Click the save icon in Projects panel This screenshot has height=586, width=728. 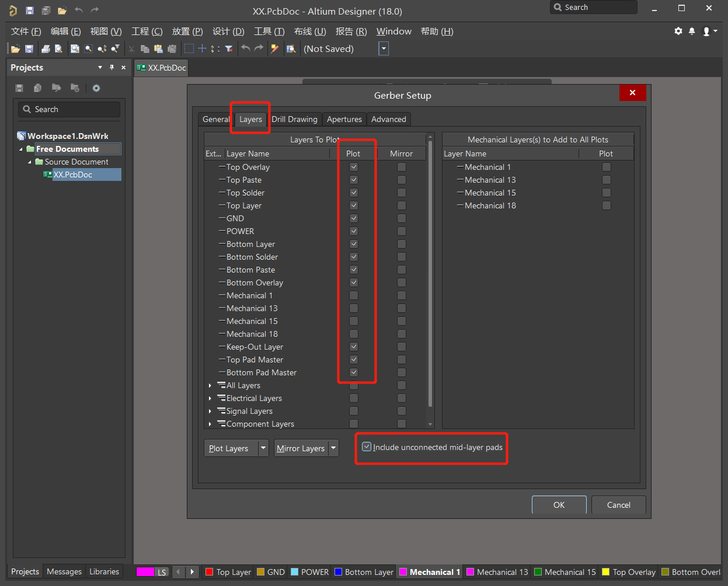[19, 88]
